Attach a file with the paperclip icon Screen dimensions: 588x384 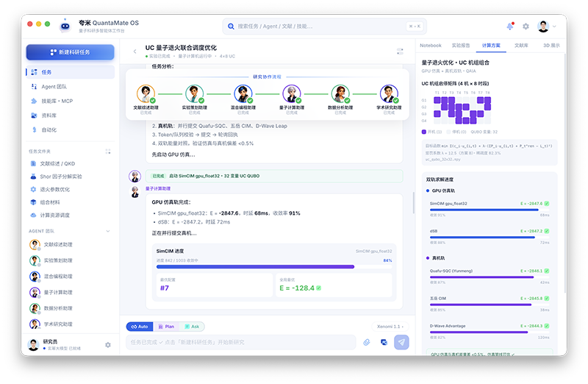366,342
